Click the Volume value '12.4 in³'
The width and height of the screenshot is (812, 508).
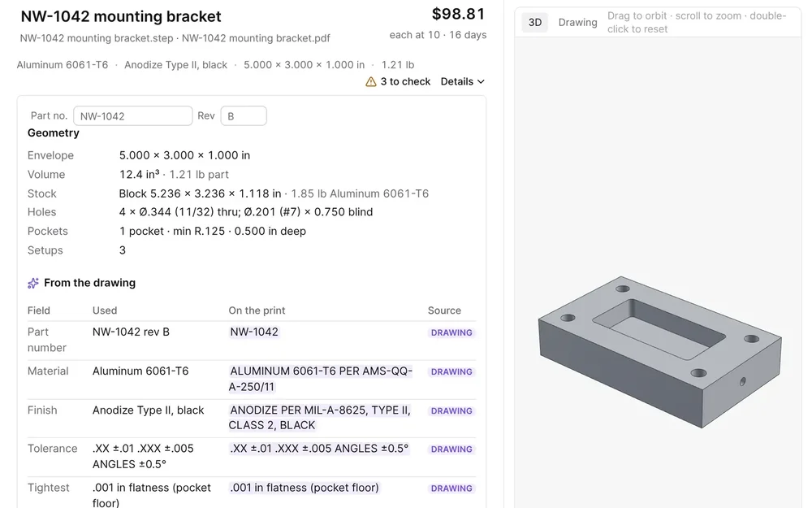point(140,175)
